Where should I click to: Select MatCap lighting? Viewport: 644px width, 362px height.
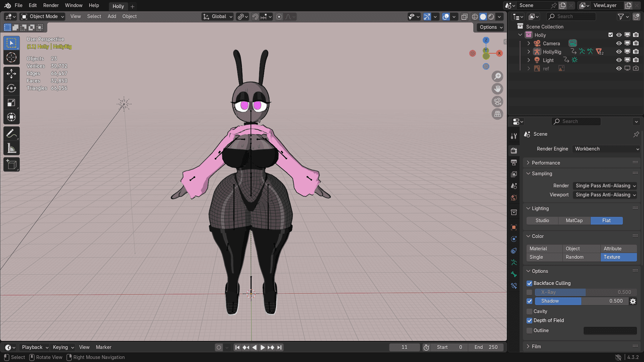574,221
